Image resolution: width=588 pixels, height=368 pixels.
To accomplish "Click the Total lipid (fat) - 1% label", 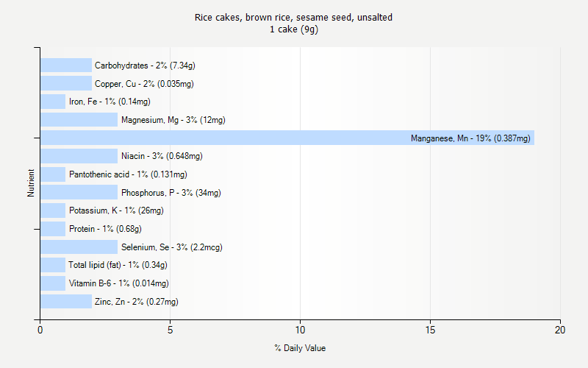I will (118, 265).
